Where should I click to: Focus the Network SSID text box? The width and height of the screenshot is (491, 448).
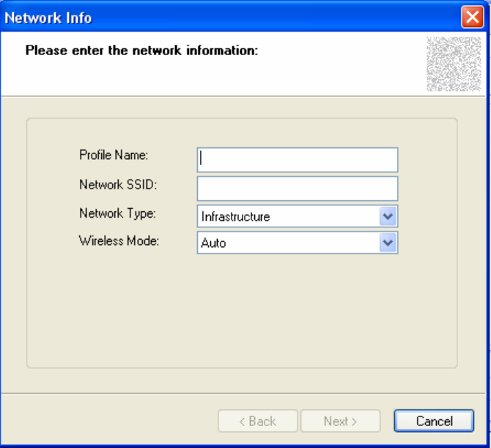(x=298, y=188)
